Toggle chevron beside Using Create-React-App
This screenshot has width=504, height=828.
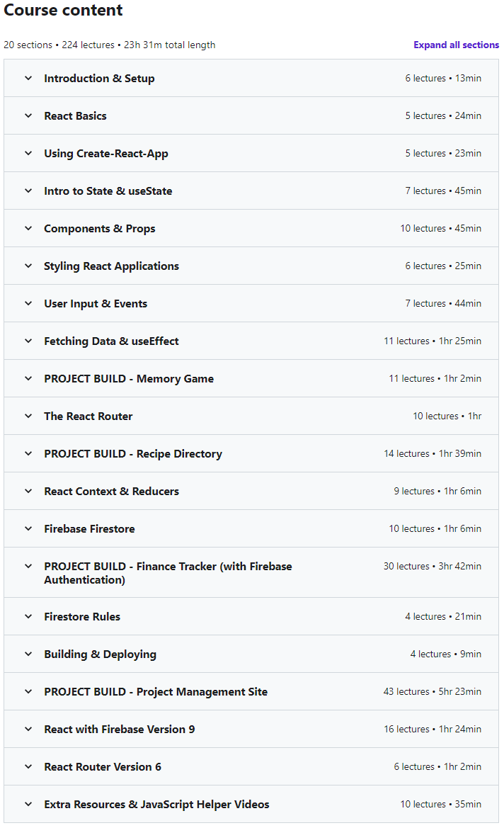click(28, 153)
